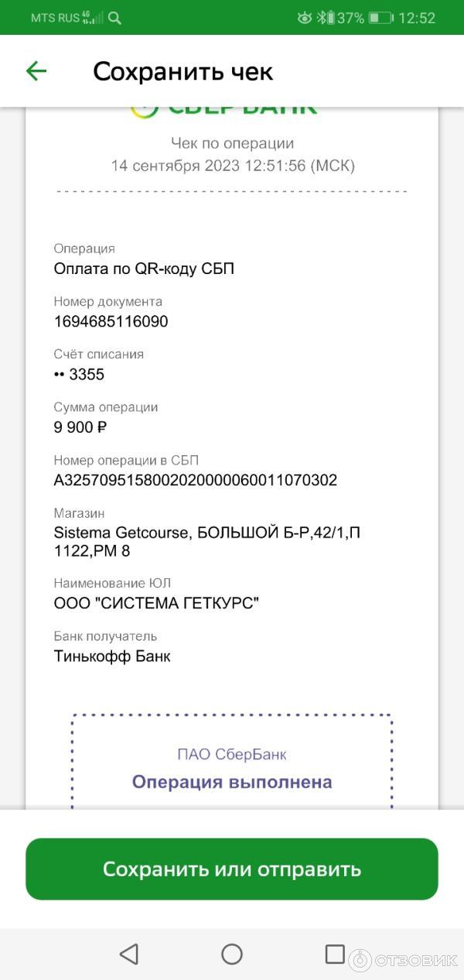Tap the account ending in 3355
The image size is (464, 980).
coord(79,375)
